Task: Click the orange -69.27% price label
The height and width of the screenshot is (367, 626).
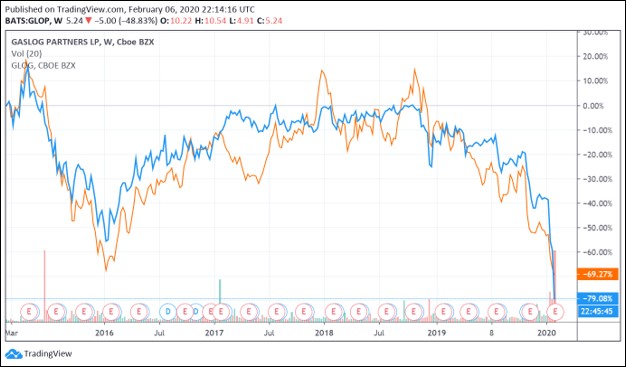Action: 597,274
